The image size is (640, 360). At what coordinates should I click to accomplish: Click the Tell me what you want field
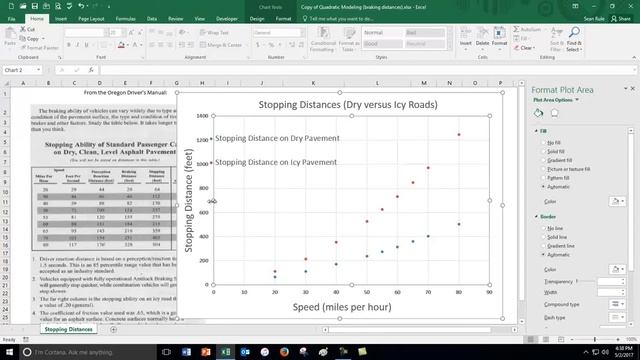338,19
